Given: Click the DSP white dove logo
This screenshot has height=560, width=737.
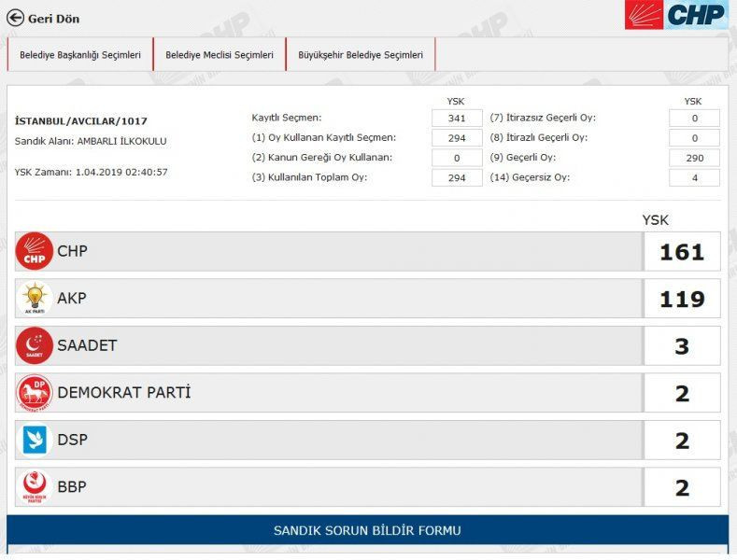Looking at the screenshot, I should [x=35, y=440].
